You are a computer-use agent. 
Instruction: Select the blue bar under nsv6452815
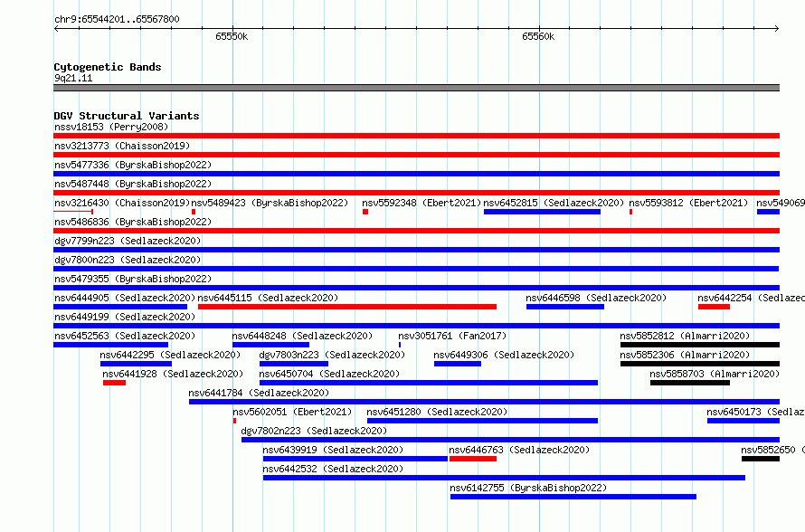pyautogui.click(x=542, y=212)
